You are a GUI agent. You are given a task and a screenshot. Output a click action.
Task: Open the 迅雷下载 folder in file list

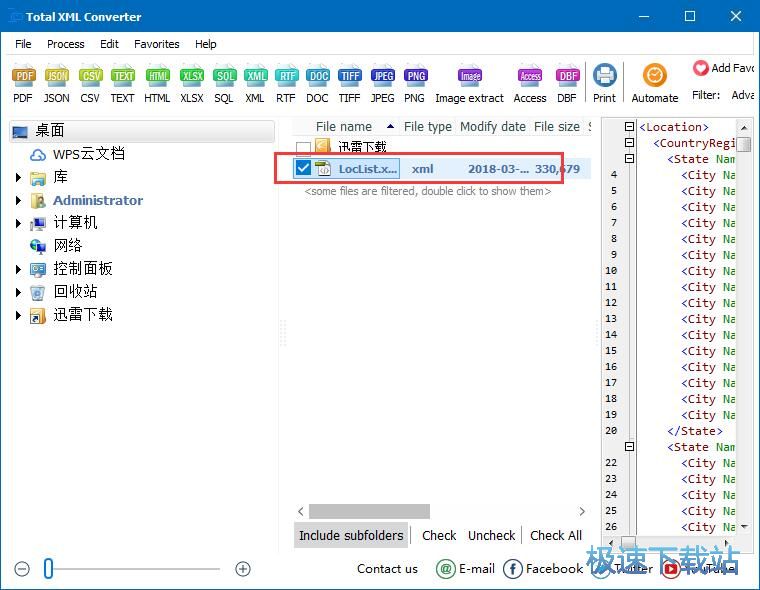[362, 147]
